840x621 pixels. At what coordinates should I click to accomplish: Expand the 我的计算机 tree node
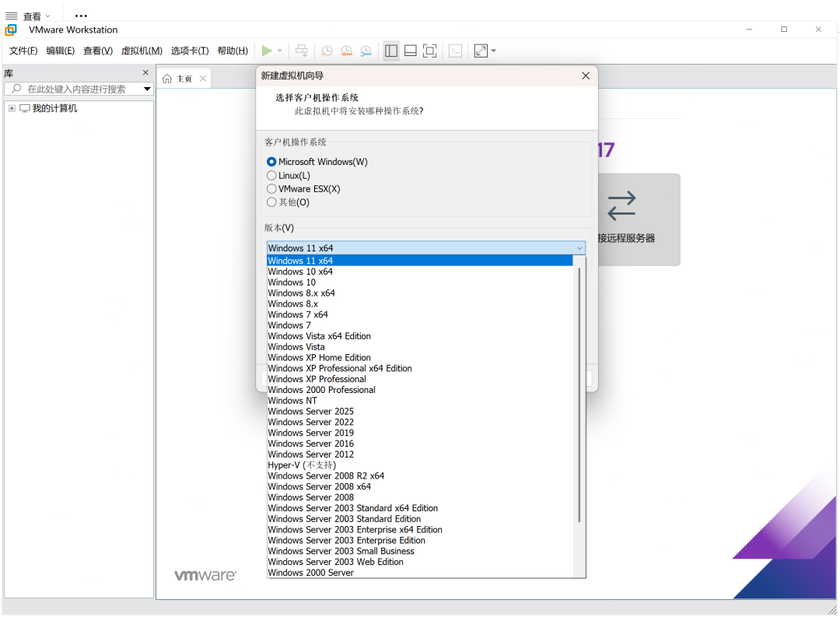(12, 108)
